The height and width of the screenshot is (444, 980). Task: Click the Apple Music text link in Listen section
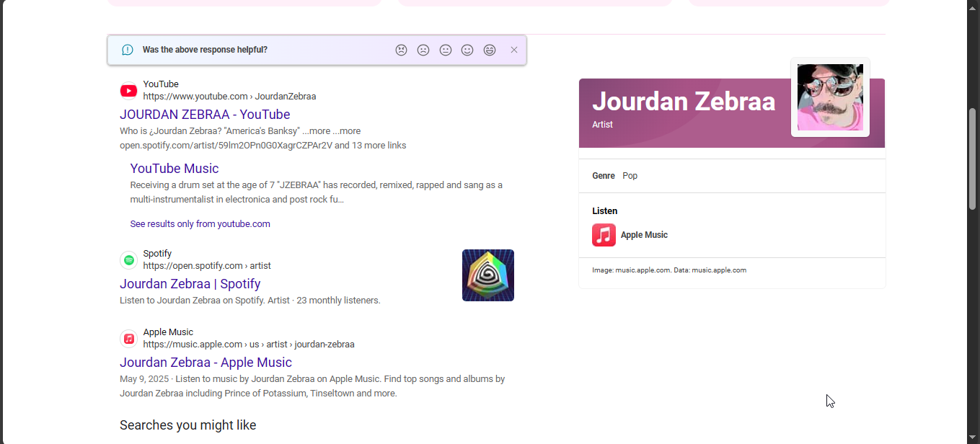pyautogui.click(x=644, y=235)
